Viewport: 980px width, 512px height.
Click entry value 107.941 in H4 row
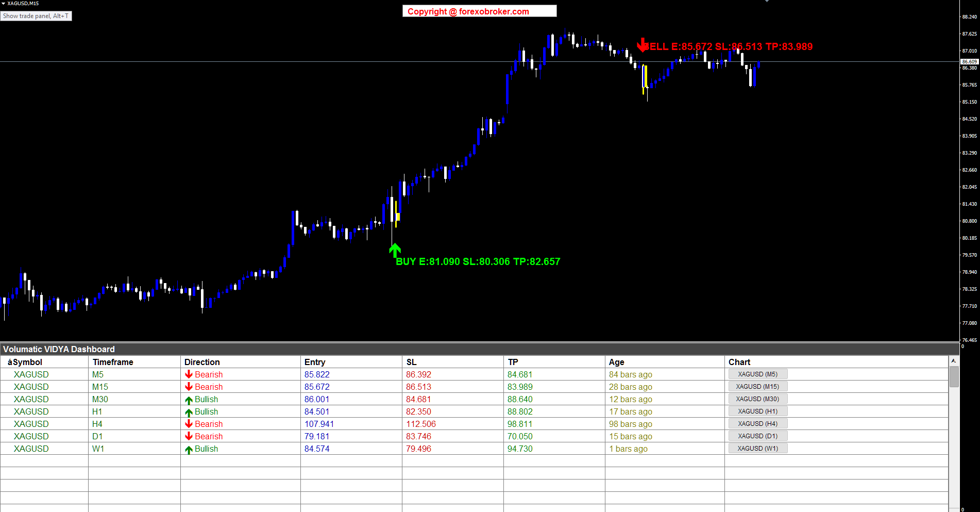[319, 424]
